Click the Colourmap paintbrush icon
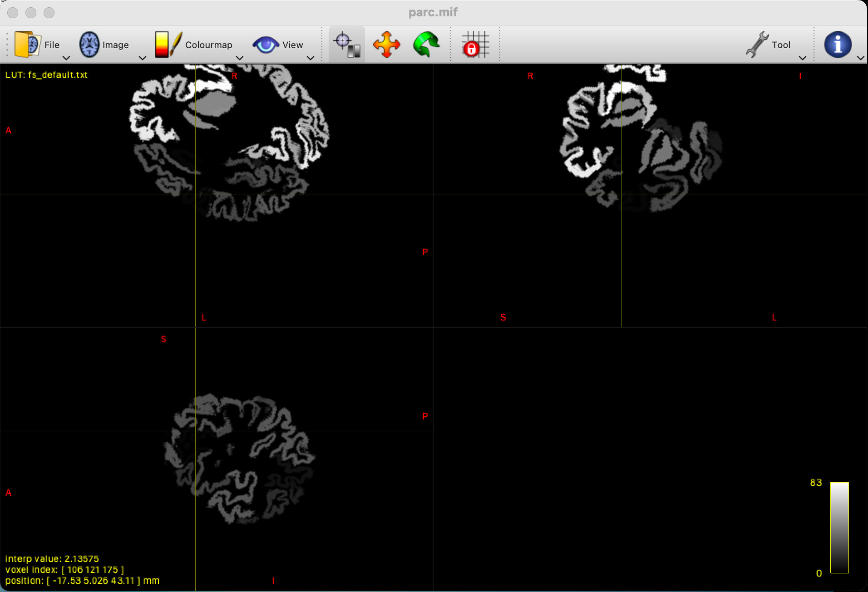 point(168,44)
